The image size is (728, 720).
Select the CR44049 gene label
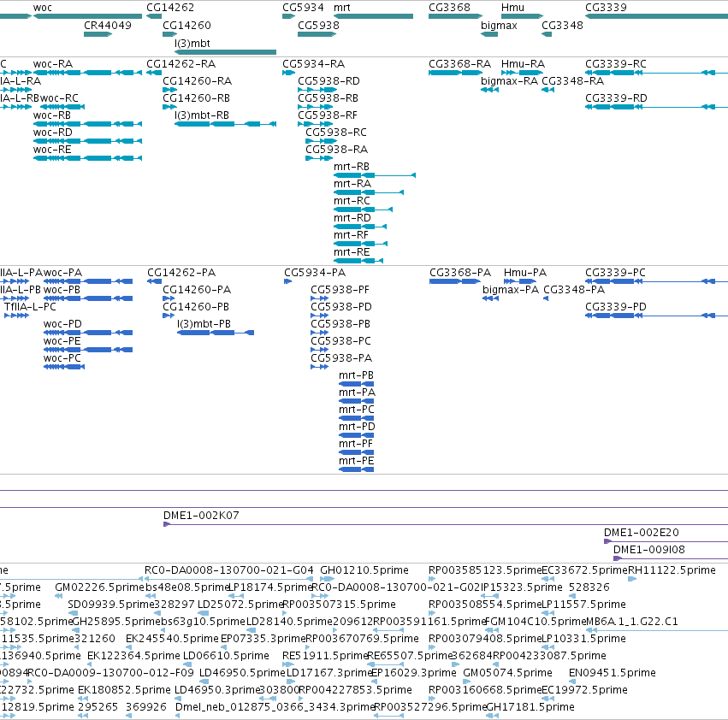(x=107, y=25)
